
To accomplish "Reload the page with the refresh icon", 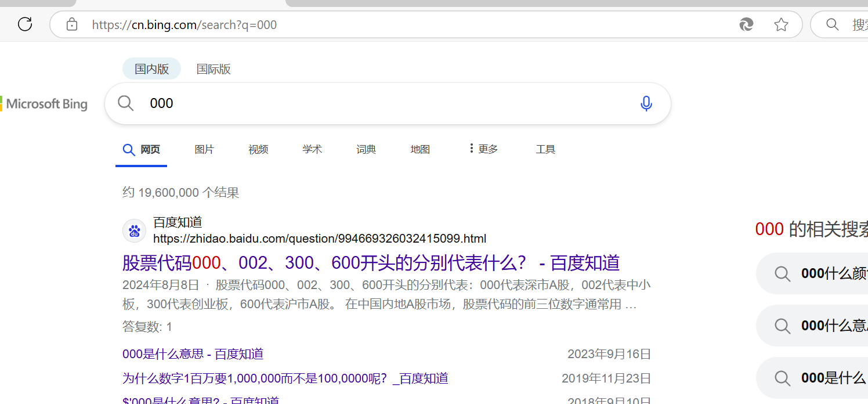I will [25, 24].
